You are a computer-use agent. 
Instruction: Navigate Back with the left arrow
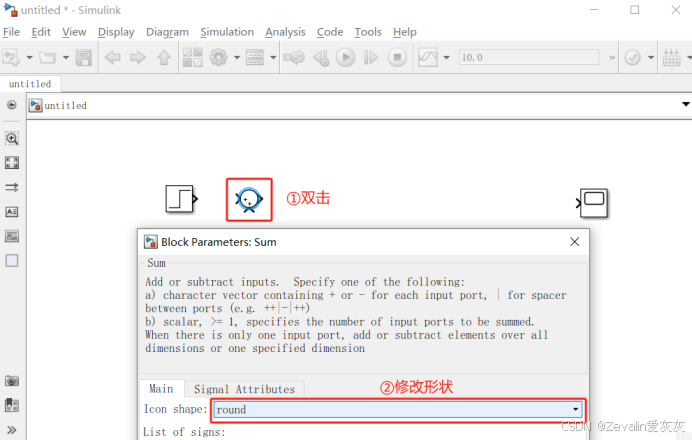(x=113, y=57)
